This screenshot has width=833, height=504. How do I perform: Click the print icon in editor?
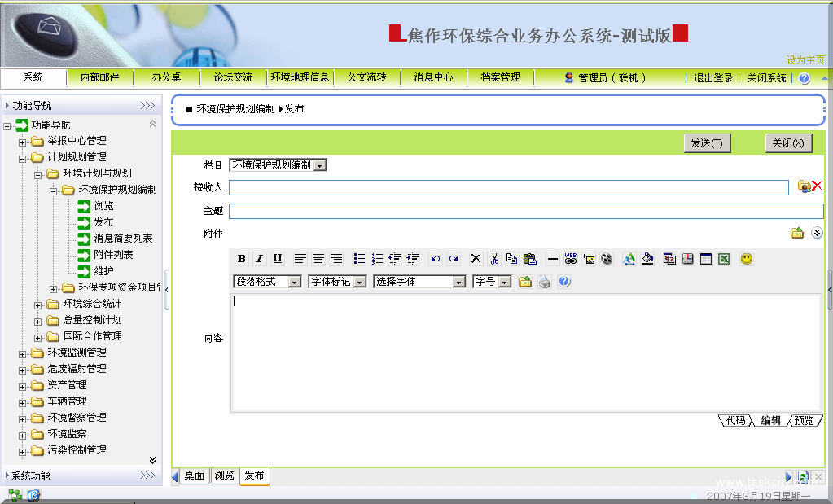tap(545, 282)
